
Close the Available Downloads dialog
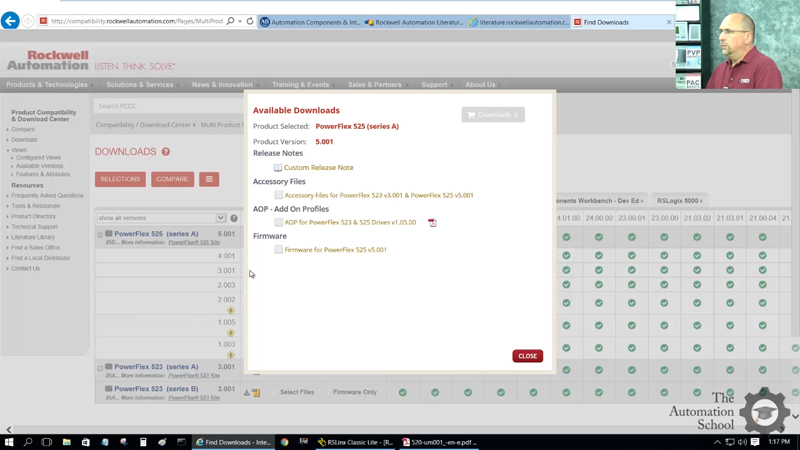(527, 356)
